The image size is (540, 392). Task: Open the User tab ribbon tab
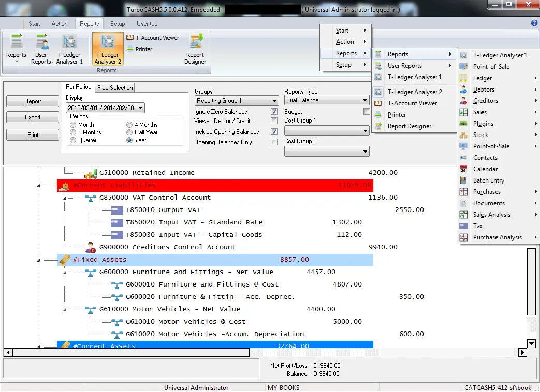[x=147, y=24]
